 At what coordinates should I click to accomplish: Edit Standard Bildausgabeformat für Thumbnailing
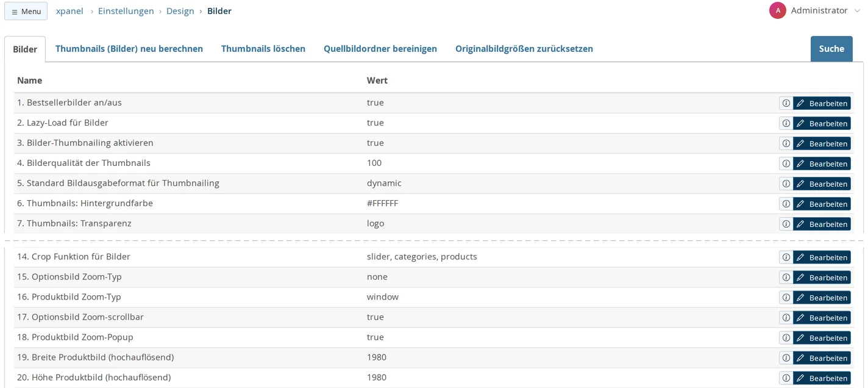822,184
